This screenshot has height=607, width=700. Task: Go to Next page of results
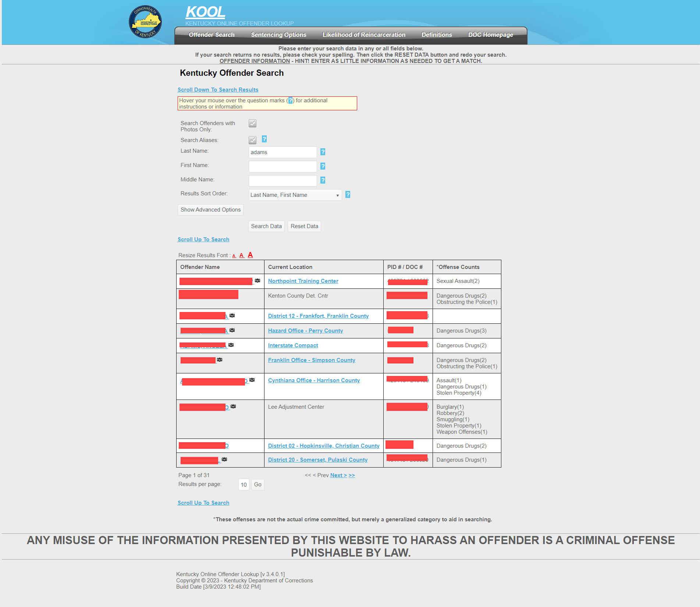click(x=338, y=475)
